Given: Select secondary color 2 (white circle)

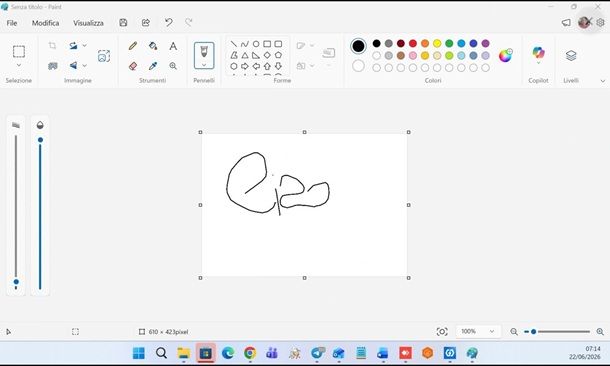Looking at the screenshot, I should [358, 66].
